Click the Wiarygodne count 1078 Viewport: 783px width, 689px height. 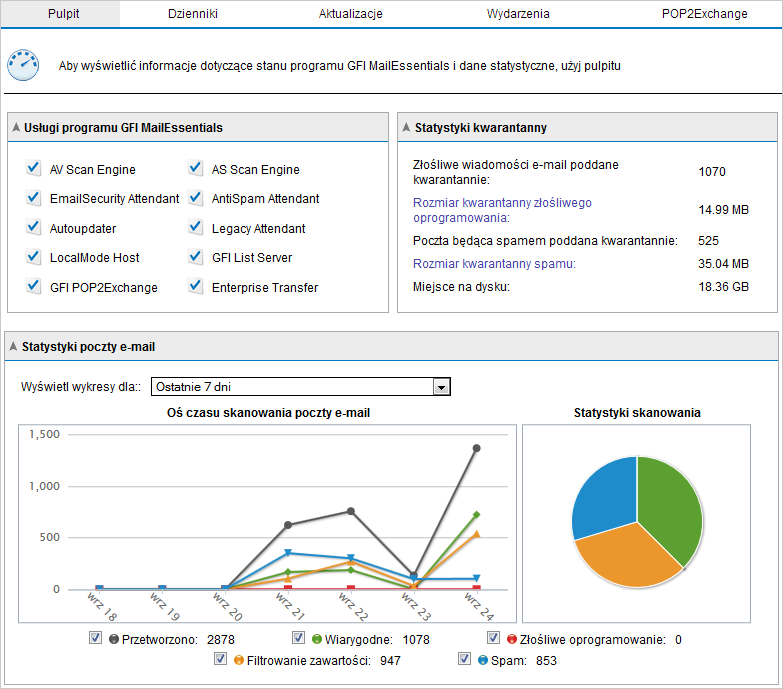[416, 640]
